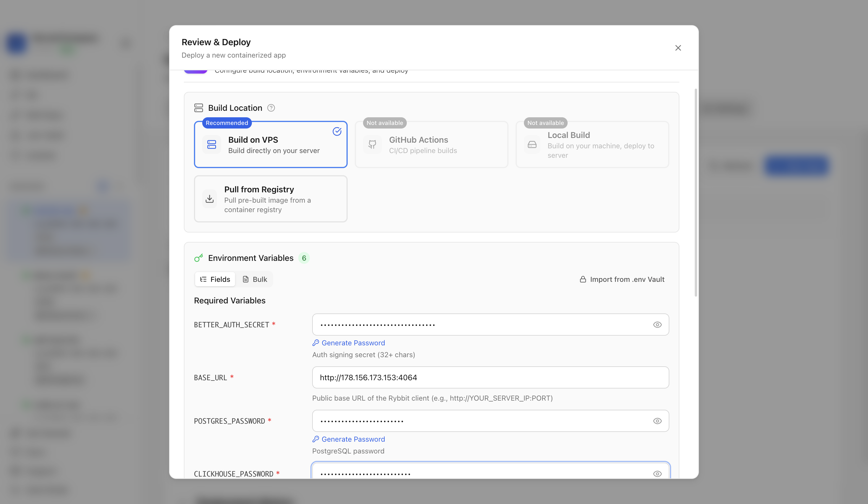Generate Password for BETTER_AUTH_SECRET
868x504 pixels.
[349, 343]
